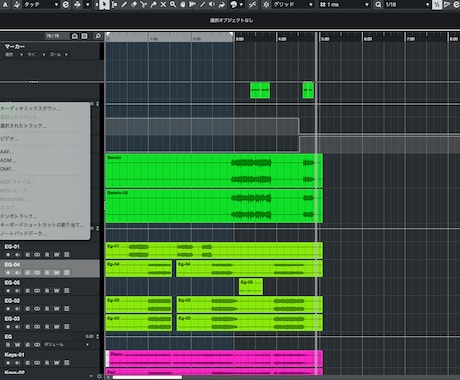Click the horizontal scrollbar thumb
Image resolution: width=460 pixels, height=380 pixels.
tap(147, 377)
